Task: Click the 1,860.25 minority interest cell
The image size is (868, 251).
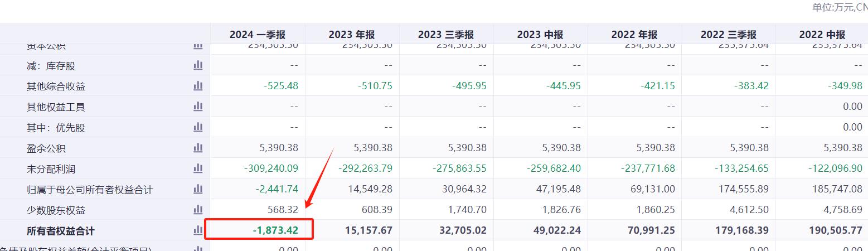Action: click(656, 210)
